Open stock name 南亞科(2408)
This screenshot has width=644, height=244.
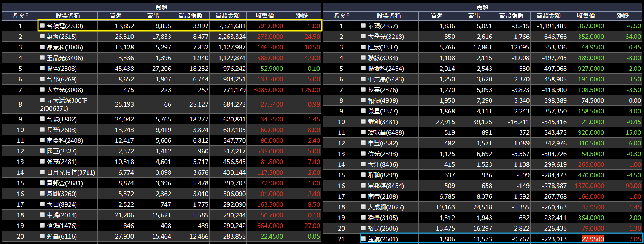click(x=65, y=140)
